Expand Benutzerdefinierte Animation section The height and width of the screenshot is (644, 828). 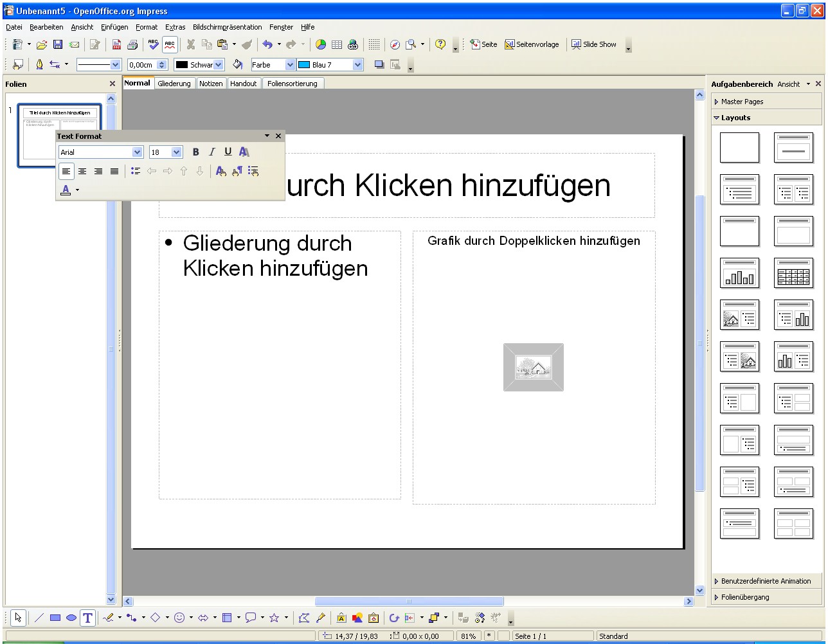pyautogui.click(x=766, y=581)
